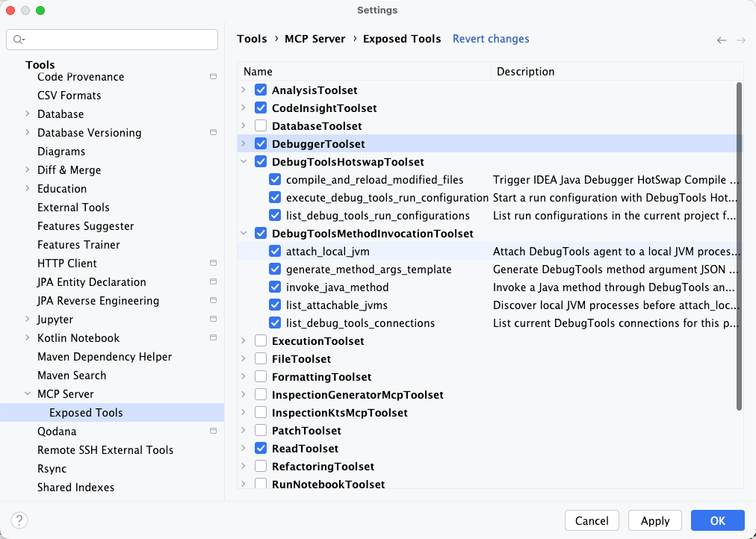756x539 pixels.
Task: Expand the DatabaseToolset row
Action: tap(244, 125)
